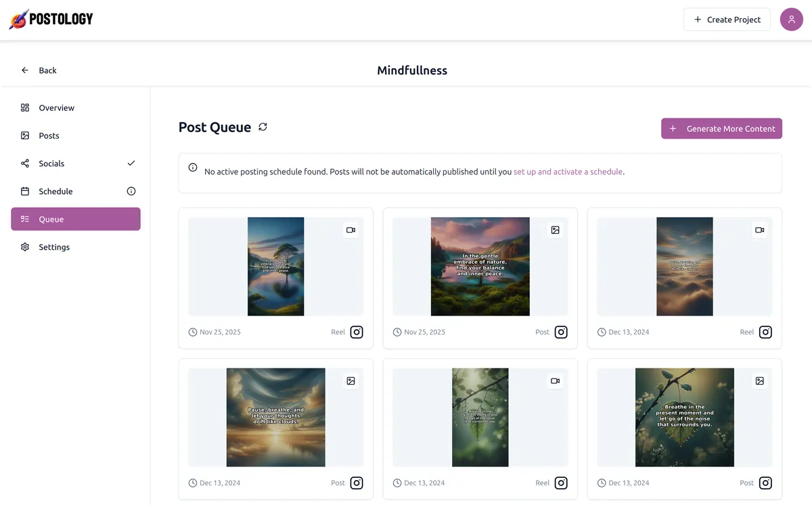
Task: Follow the set up and activate a schedule link
Action: pyautogui.click(x=568, y=172)
